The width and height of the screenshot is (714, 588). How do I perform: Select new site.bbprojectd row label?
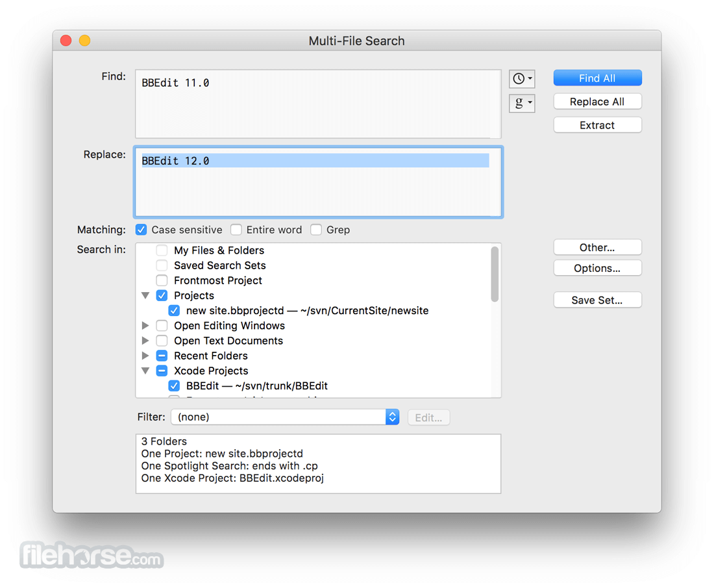308,311
